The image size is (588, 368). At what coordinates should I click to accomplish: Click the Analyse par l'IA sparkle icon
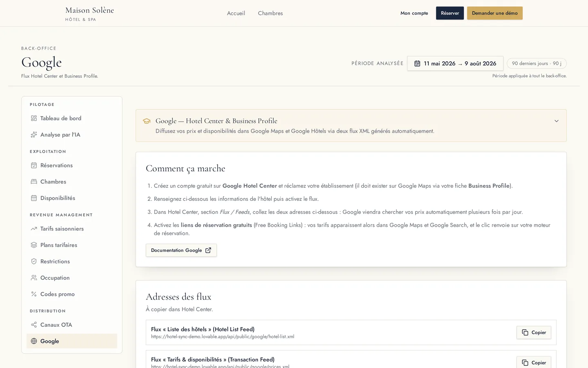[x=34, y=135]
